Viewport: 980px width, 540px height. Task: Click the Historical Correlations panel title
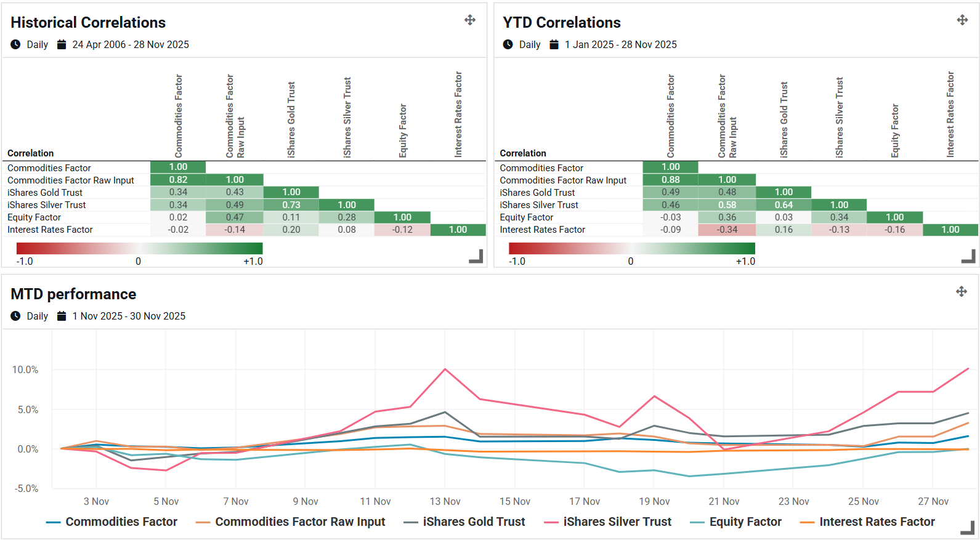[88, 23]
